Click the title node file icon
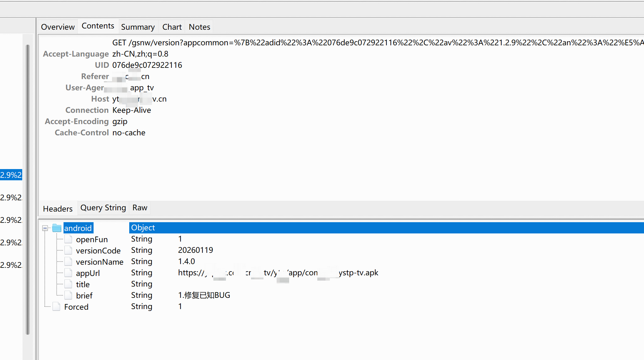Screen dimensions: 644x360 tap(68, 284)
